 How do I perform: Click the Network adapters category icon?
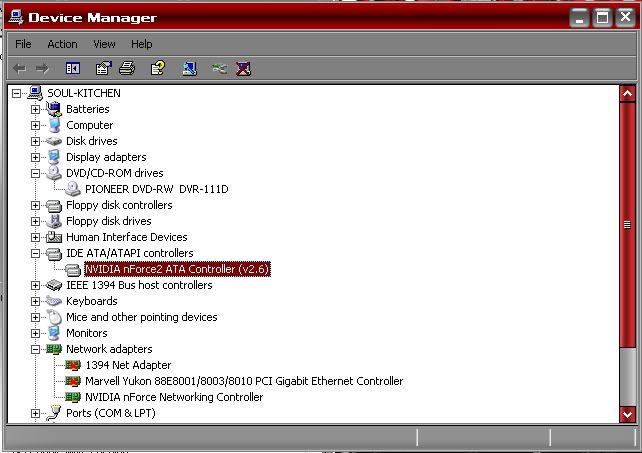coord(54,349)
